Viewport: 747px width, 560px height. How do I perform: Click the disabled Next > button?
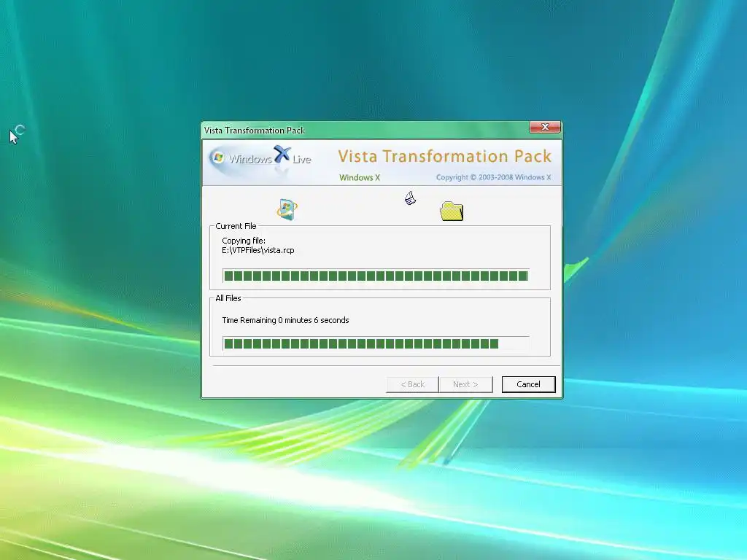(x=465, y=384)
